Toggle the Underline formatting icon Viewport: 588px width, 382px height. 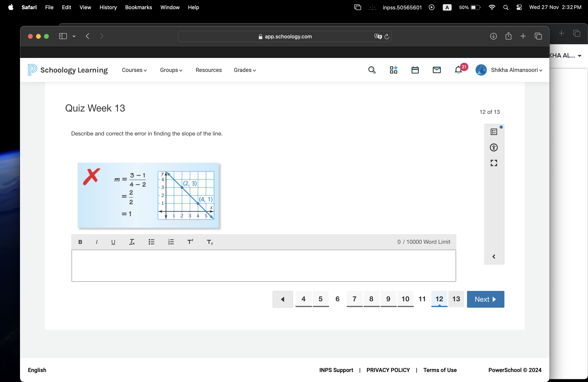(x=113, y=242)
